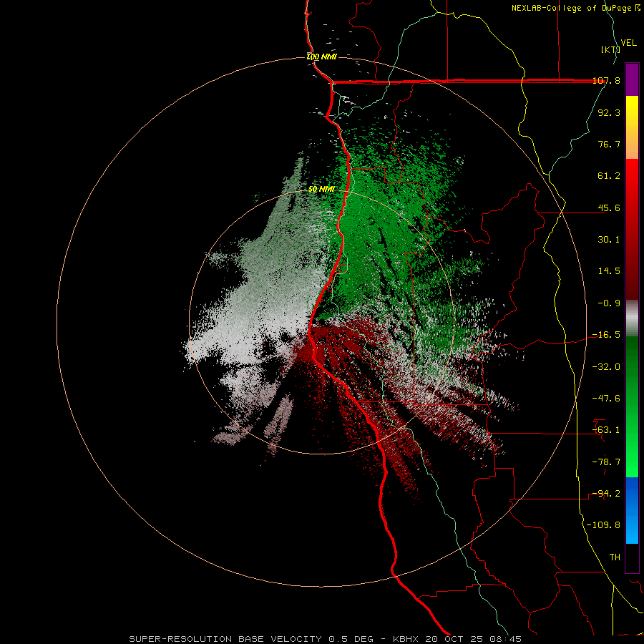Click the 61.2 velocity scale value
This screenshot has width=644, height=644.
click(x=609, y=176)
